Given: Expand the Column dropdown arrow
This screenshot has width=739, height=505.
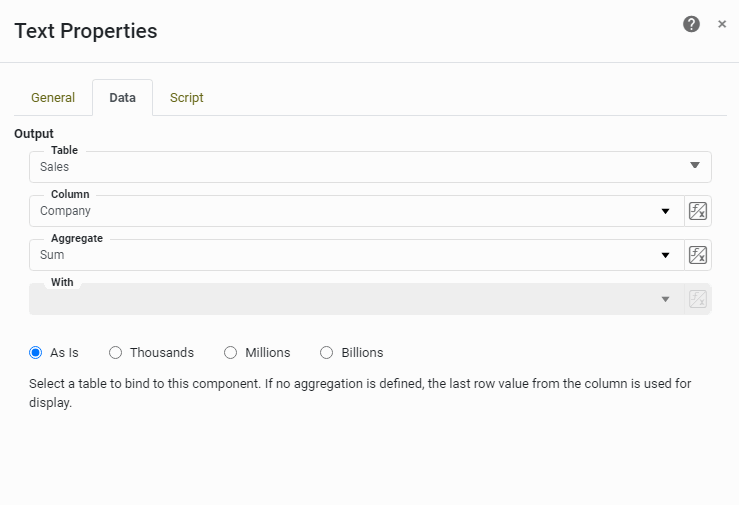Looking at the screenshot, I should [666, 211].
